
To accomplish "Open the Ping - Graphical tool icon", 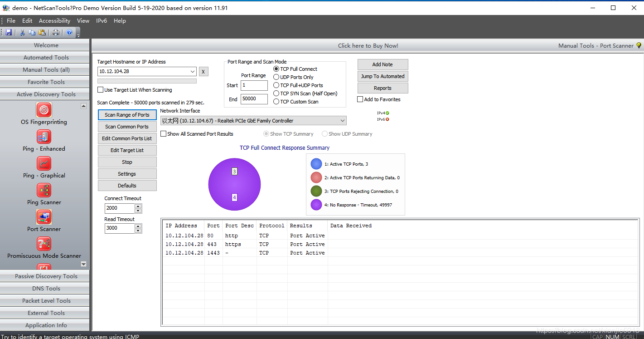I will tap(44, 163).
